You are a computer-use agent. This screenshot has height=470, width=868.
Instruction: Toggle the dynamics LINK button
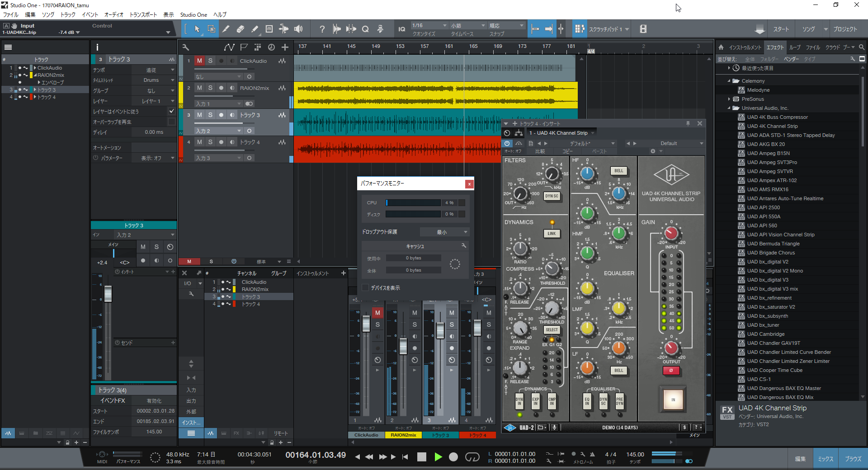click(552, 234)
